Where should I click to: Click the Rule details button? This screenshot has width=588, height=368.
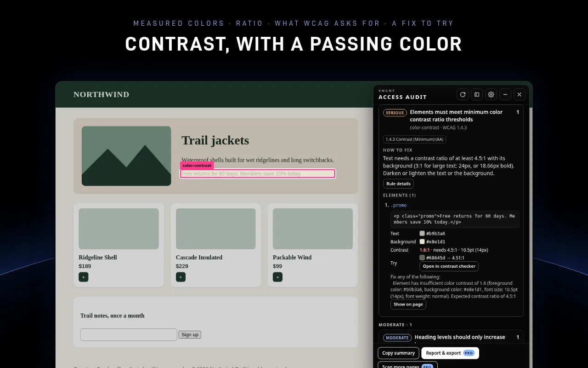click(x=398, y=184)
